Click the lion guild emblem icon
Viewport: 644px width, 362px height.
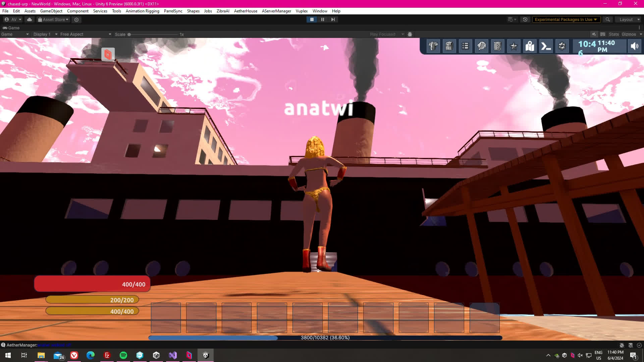(x=481, y=46)
